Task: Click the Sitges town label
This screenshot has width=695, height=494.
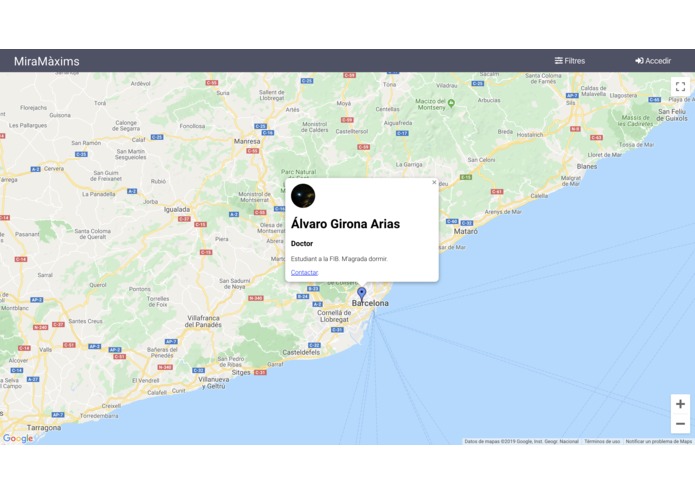Action: tap(241, 373)
